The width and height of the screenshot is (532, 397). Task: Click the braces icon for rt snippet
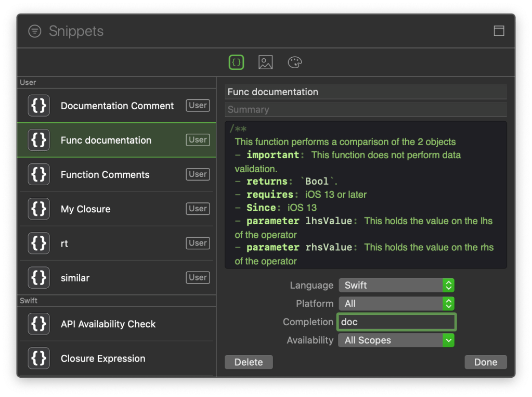coord(39,243)
